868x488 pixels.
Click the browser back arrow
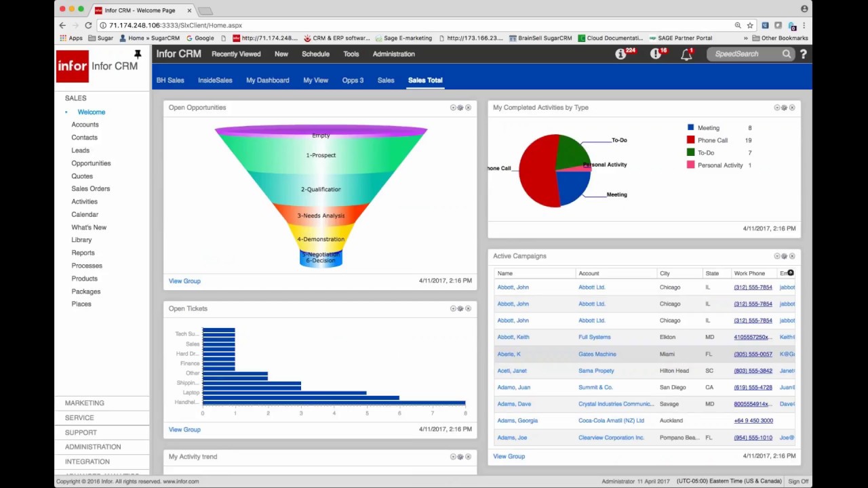tap(62, 25)
